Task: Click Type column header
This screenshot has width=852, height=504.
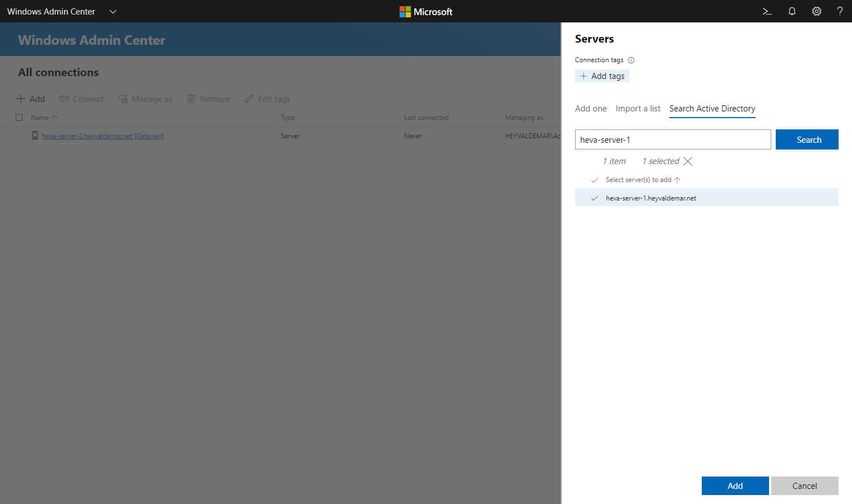Action: tap(288, 118)
